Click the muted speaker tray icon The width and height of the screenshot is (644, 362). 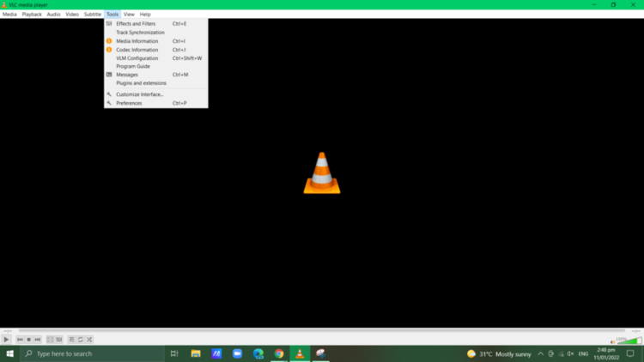tap(570, 353)
